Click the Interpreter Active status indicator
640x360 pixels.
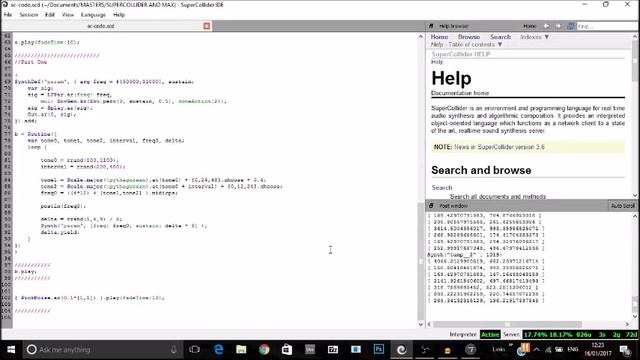[x=490, y=334]
